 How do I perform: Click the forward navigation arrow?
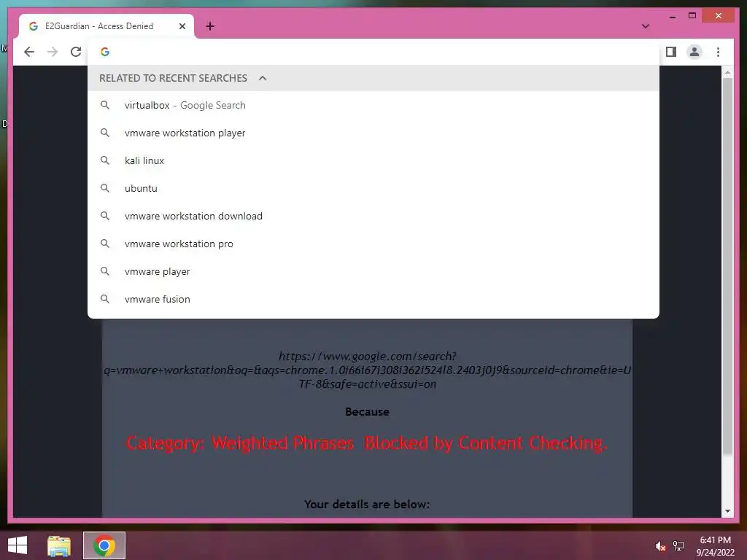pyautogui.click(x=53, y=52)
